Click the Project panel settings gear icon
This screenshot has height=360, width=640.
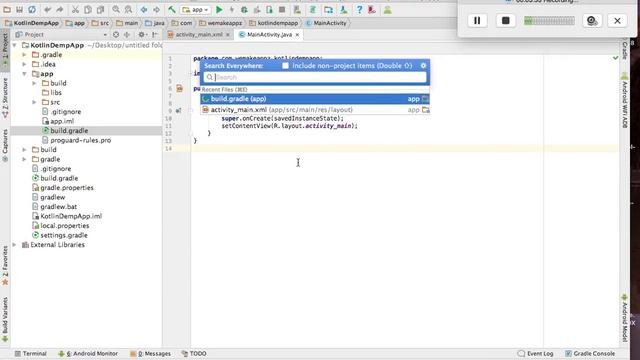[141, 35]
